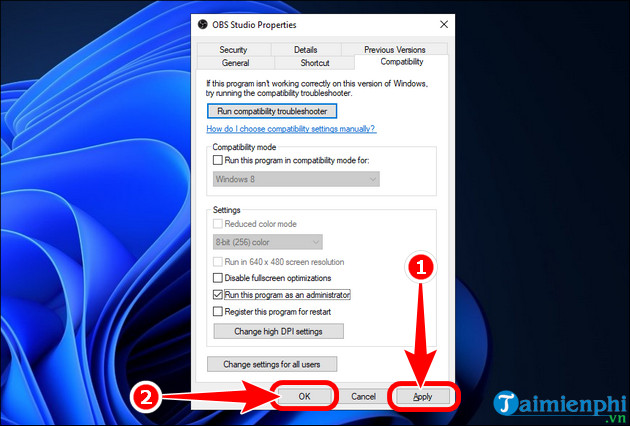
Task: Go to the Shortcut tab
Action: pos(315,63)
